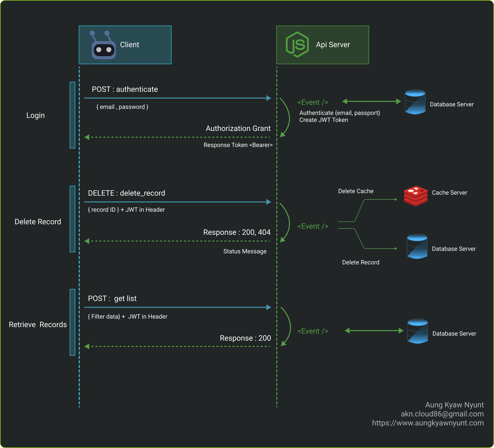Screen dimensions: 494x448
Task: Click the Login activation bar
Action: point(72,115)
